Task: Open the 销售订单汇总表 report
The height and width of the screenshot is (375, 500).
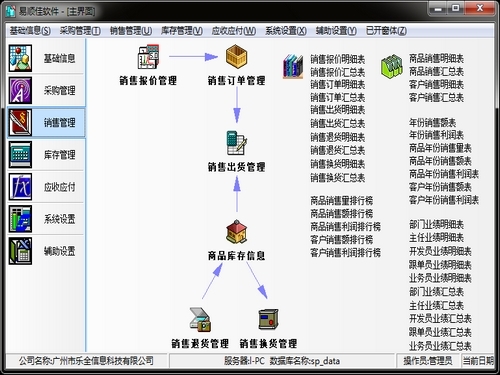Action: (337, 97)
